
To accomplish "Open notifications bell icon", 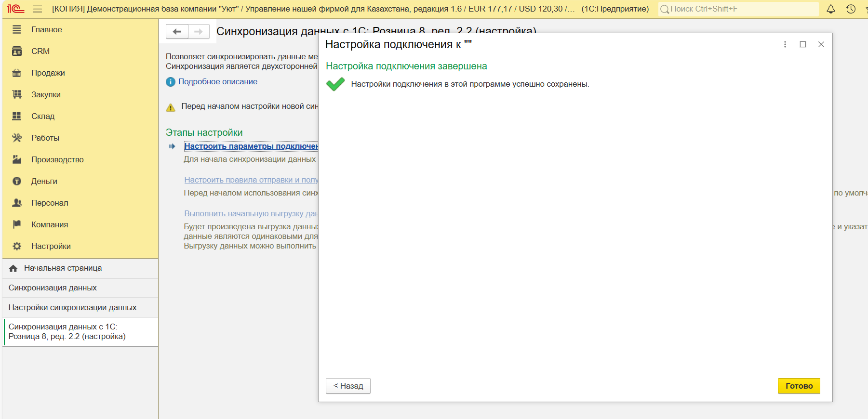I will pos(830,9).
